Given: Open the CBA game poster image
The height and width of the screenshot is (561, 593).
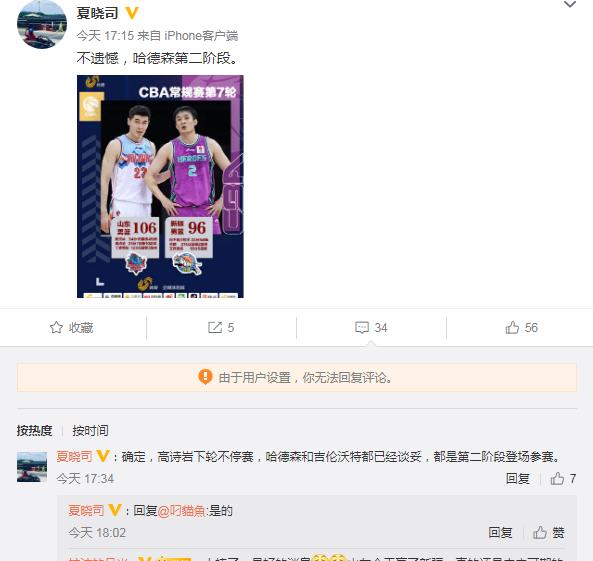Looking at the screenshot, I should point(160,186).
